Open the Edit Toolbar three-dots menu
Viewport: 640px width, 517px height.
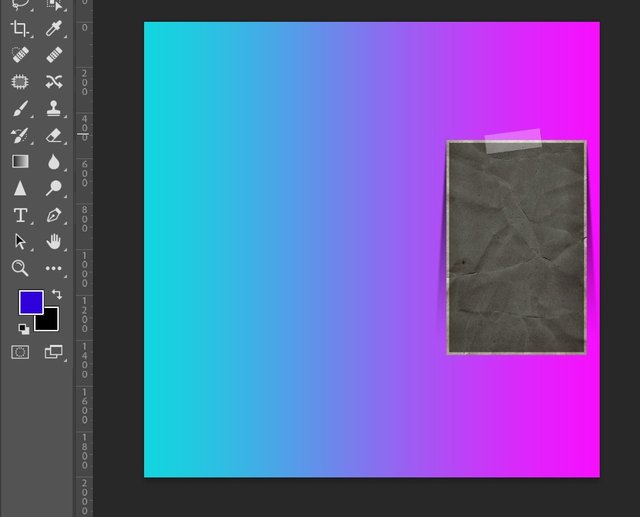[53, 268]
